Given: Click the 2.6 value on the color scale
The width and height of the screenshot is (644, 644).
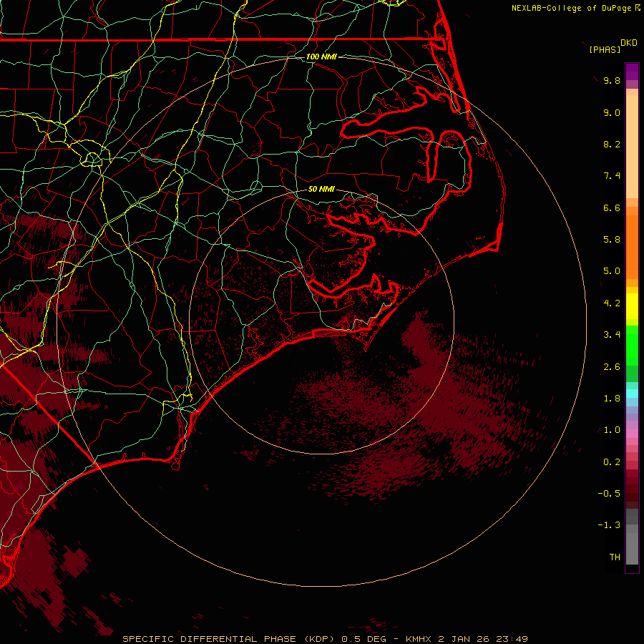Looking at the screenshot, I should 612,367.
